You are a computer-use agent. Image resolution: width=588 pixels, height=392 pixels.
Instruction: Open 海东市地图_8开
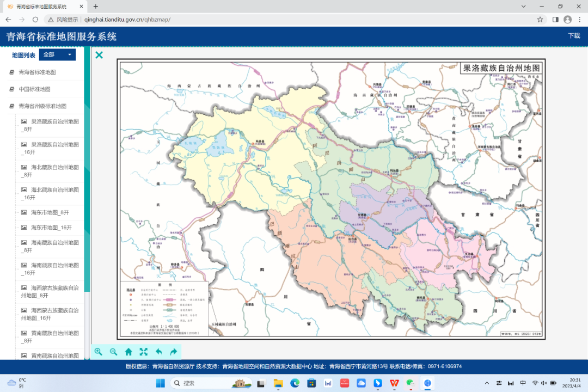point(45,212)
